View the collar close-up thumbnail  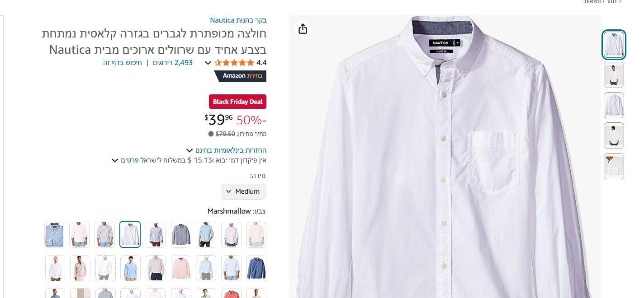(614, 166)
